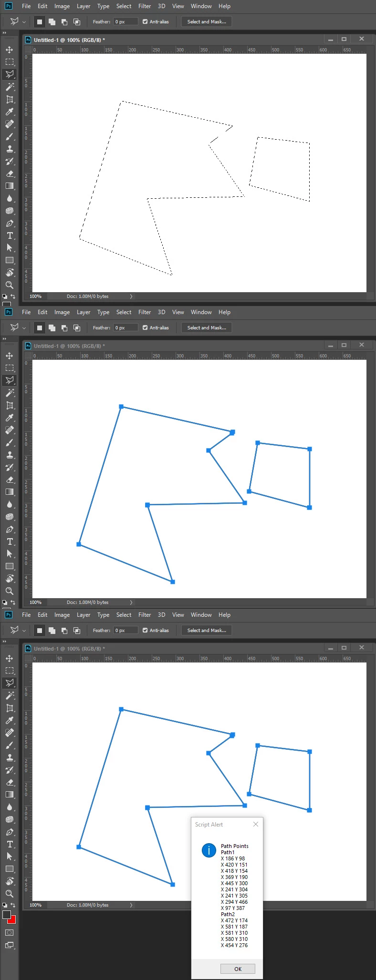This screenshot has width=376, height=980.
Task: Open the Filter menu in the middle window
Action: [145, 312]
